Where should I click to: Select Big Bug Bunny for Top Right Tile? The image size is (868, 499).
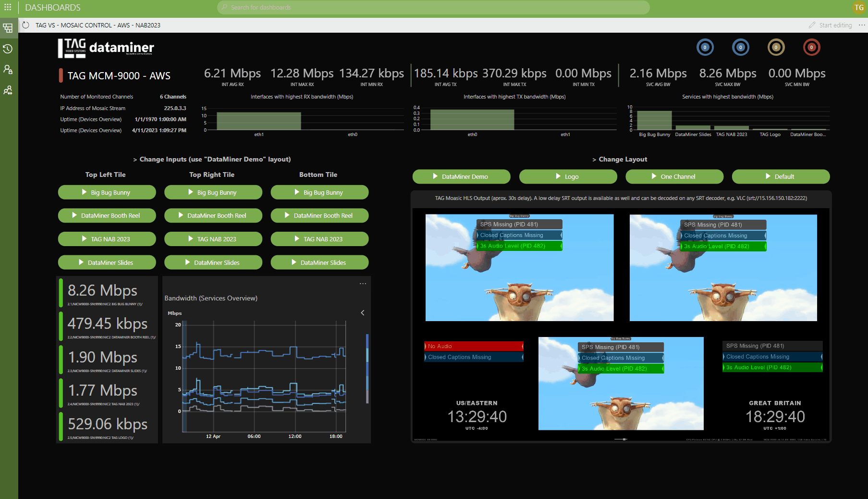213,192
